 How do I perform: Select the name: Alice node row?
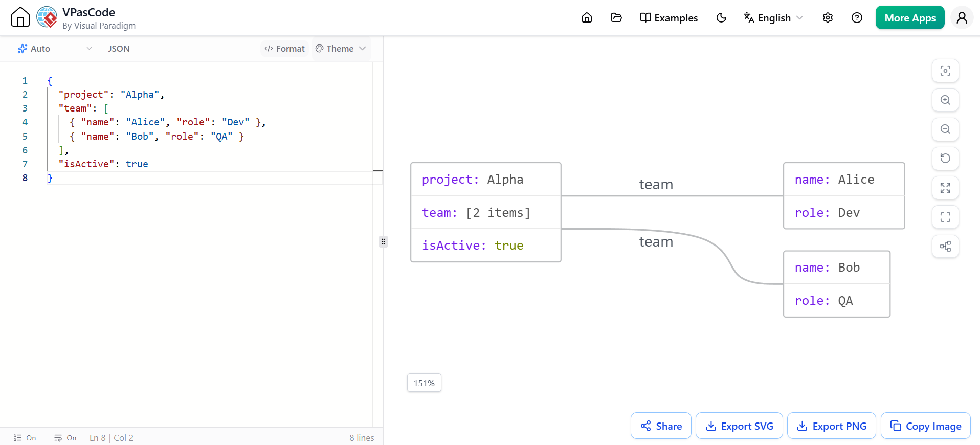(x=844, y=180)
